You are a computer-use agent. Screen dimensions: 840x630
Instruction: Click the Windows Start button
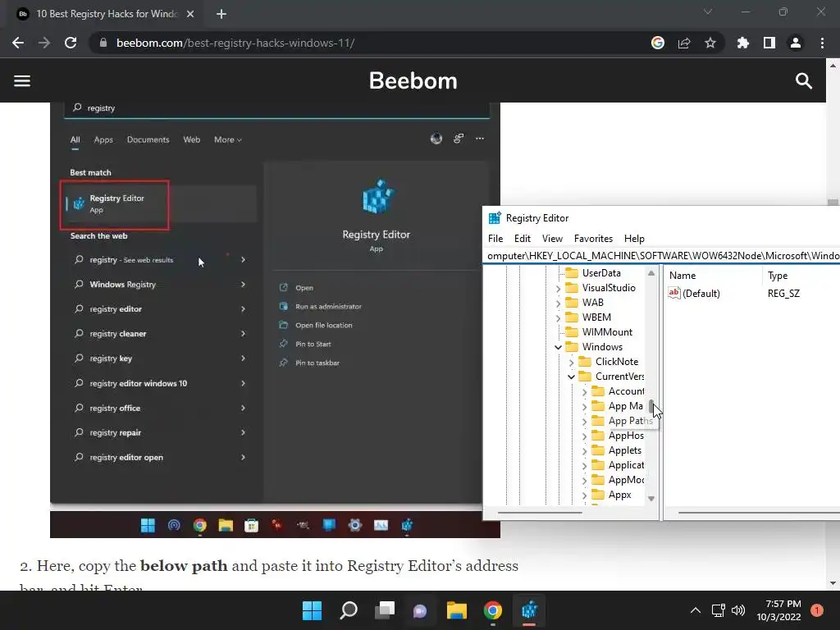tap(312, 610)
